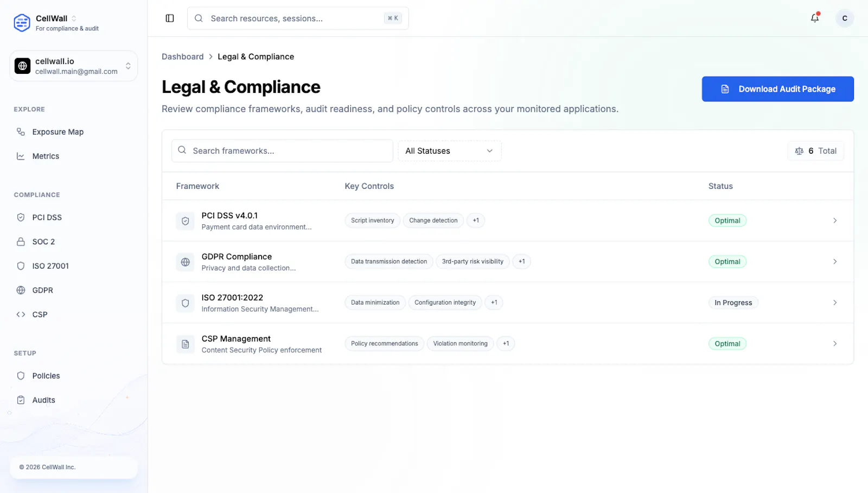Click the magnifier icon in global search
The image size is (868, 493).
tap(199, 18)
